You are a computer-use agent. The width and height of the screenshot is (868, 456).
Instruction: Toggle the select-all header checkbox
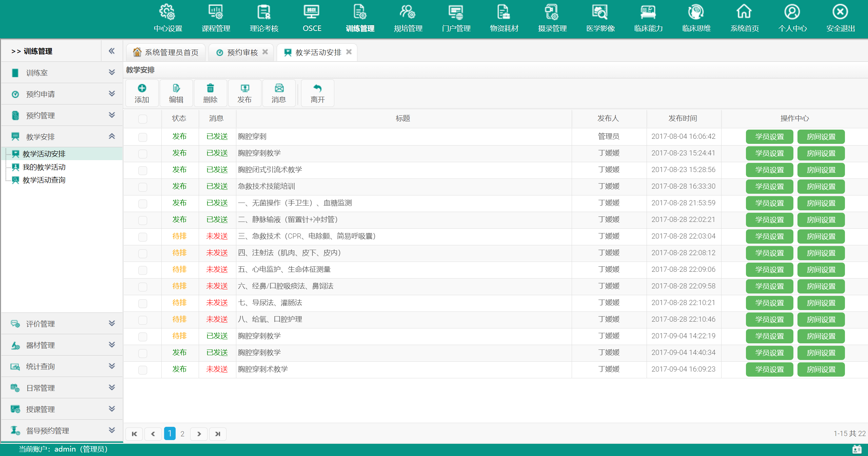[143, 119]
